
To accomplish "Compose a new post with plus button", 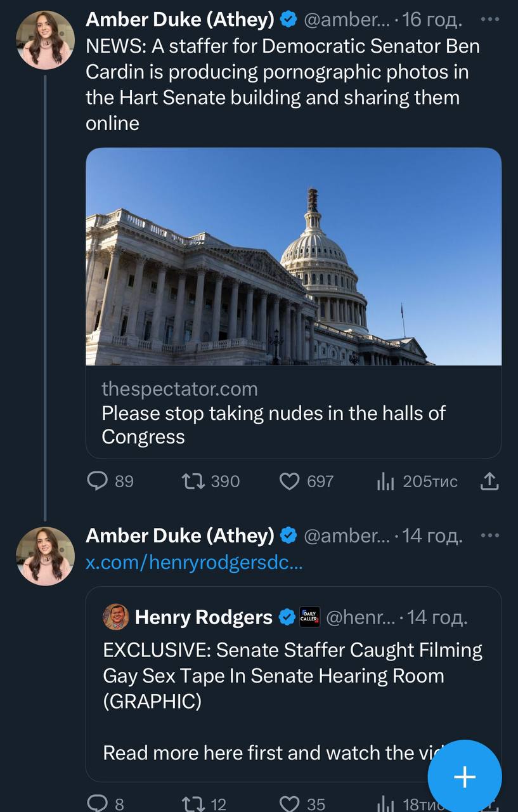I will pyautogui.click(x=465, y=776).
